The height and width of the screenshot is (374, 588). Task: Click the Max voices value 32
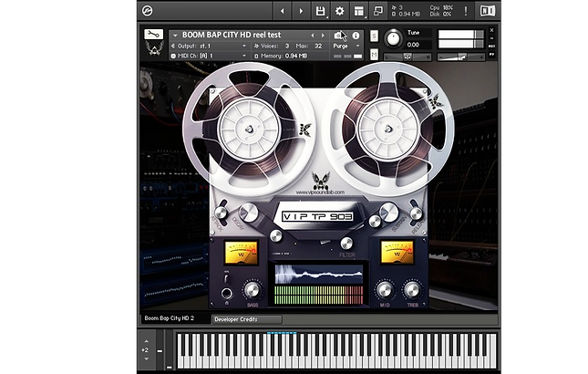point(318,46)
